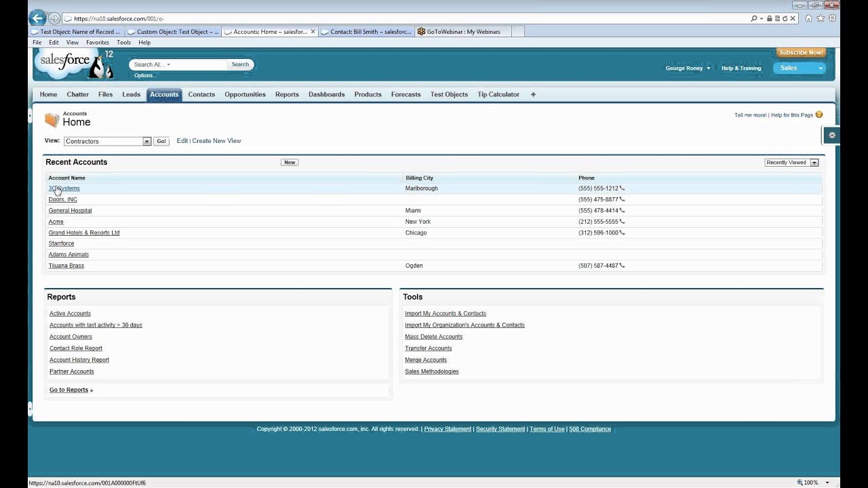Click the plus icon to add tabs
868x488 pixels.
click(x=533, y=94)
